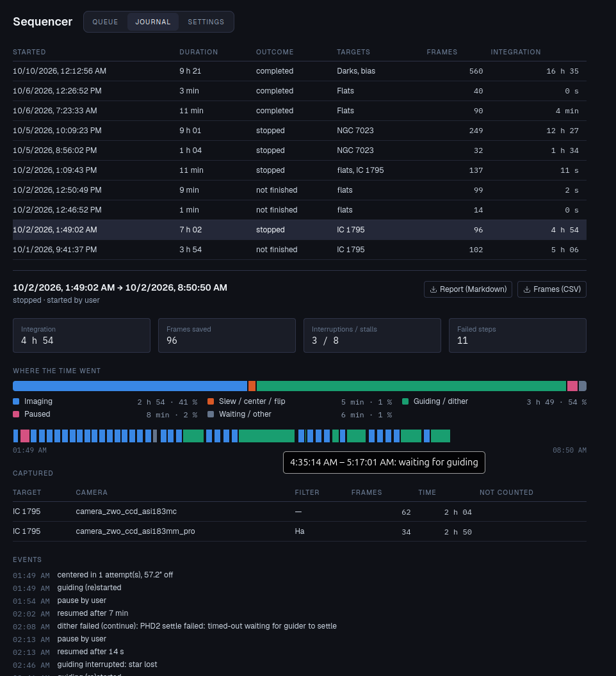Click the orange Slew / center / flip legend swatch

[x=211, y=401]
